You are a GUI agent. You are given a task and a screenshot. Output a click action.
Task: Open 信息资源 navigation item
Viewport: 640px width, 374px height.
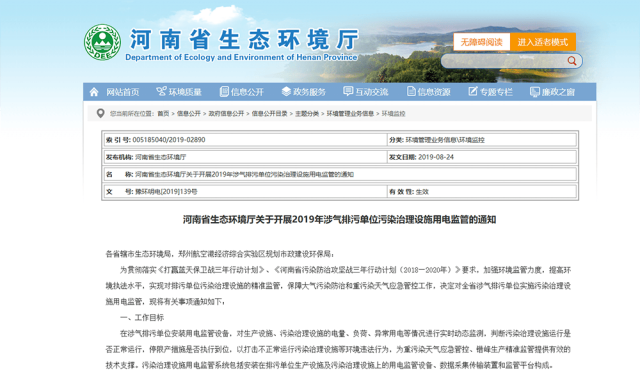434,92
